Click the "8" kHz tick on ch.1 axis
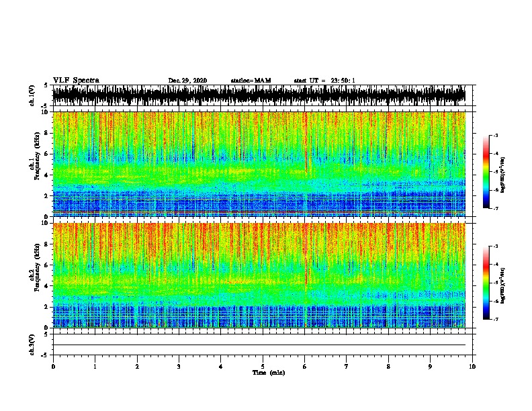This screenshot has width=532, height=411. tap(47, 133)
